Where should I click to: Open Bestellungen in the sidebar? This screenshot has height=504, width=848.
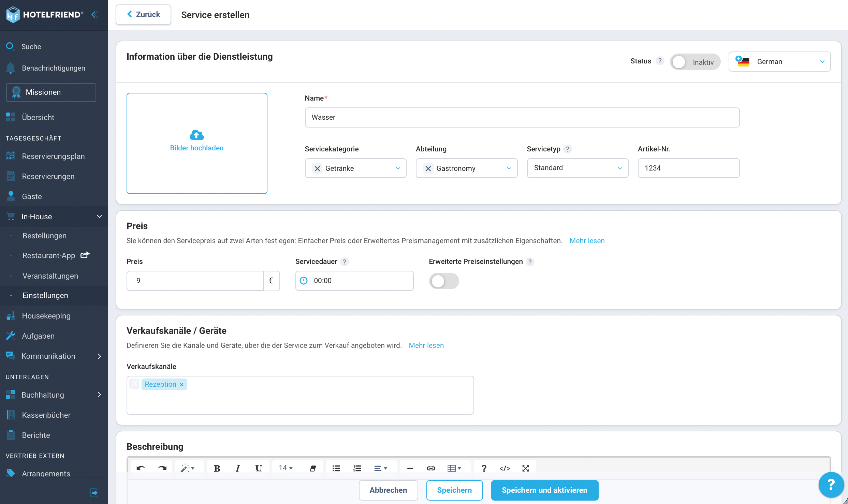tap(44, 236)
